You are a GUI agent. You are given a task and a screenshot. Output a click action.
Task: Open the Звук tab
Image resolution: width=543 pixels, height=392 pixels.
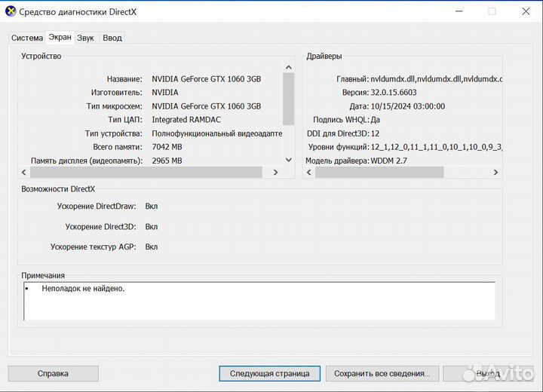pos(86,38)
